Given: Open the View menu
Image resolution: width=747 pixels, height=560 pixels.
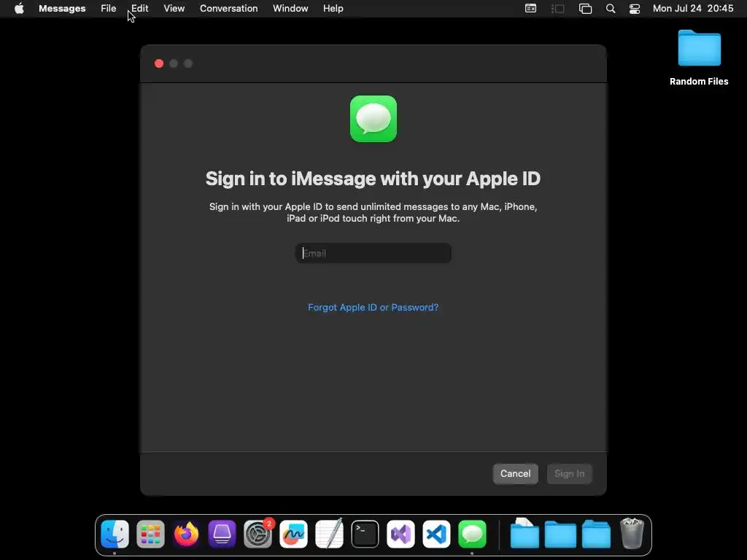Looking at the screenshot, I should pyautogui.click(x=174, y=9).
